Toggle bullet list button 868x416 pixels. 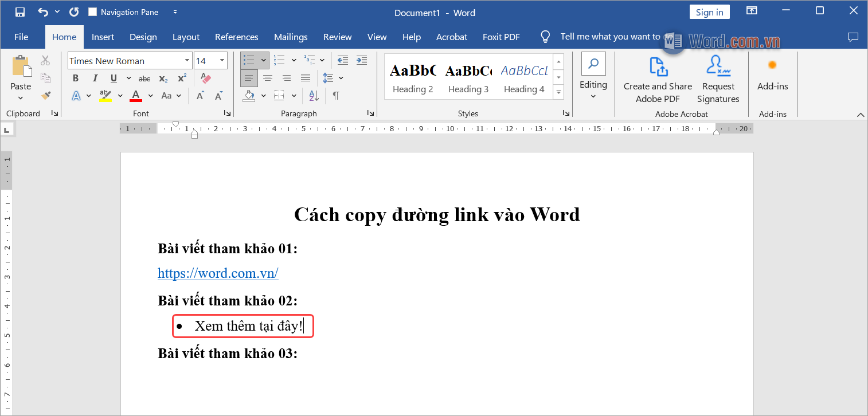249,60
